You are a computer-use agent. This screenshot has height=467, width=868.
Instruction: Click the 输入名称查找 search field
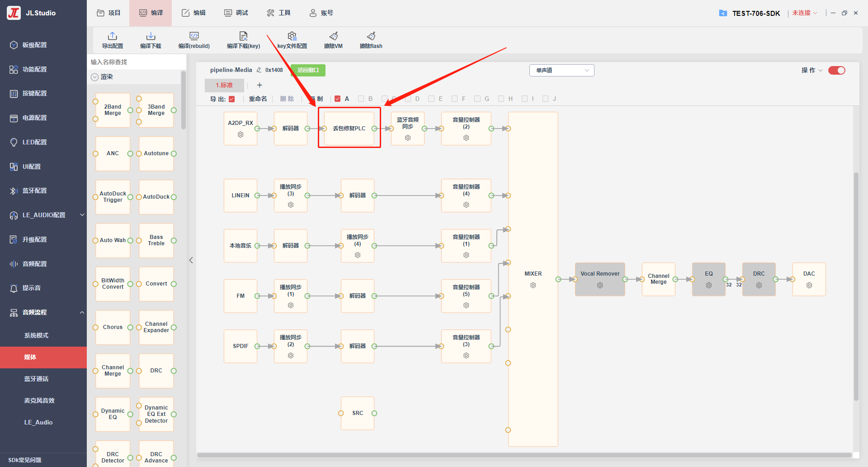coord(137,62)
